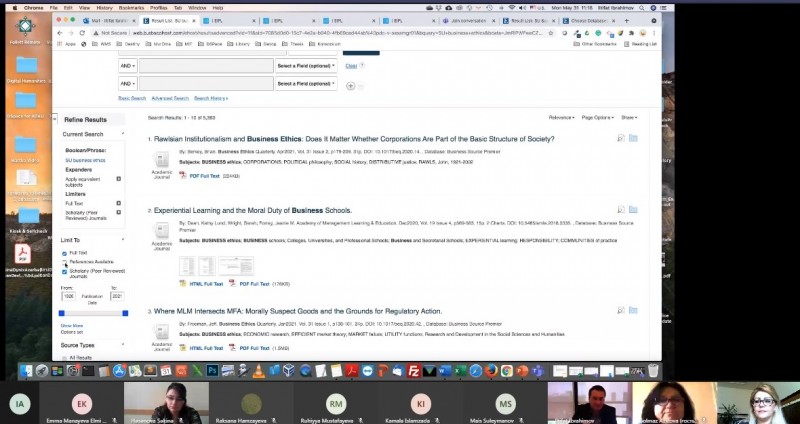This screenshot has width=800, height=424.
Task: Open the Share dropdown
Action: pos(629,117)
